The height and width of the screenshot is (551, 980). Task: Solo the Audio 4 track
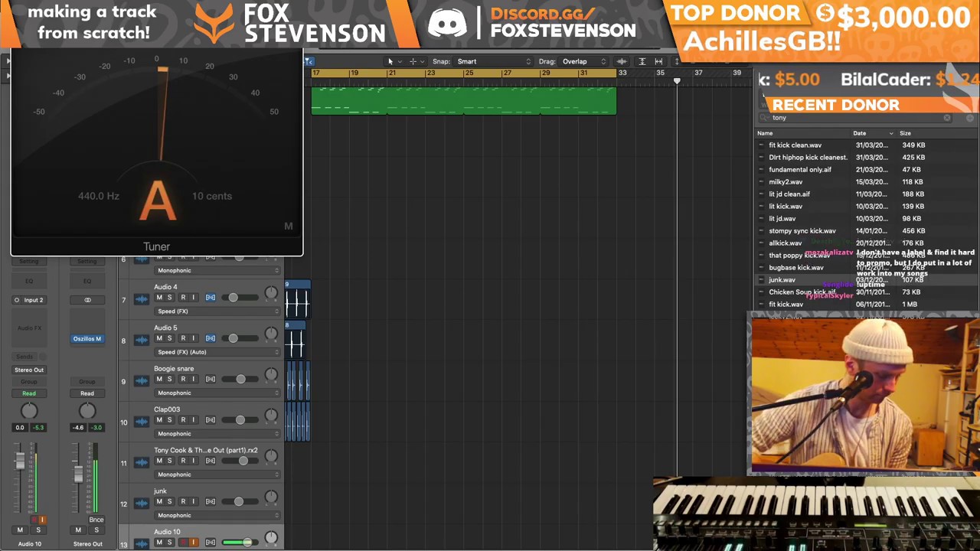pos(170,298)
